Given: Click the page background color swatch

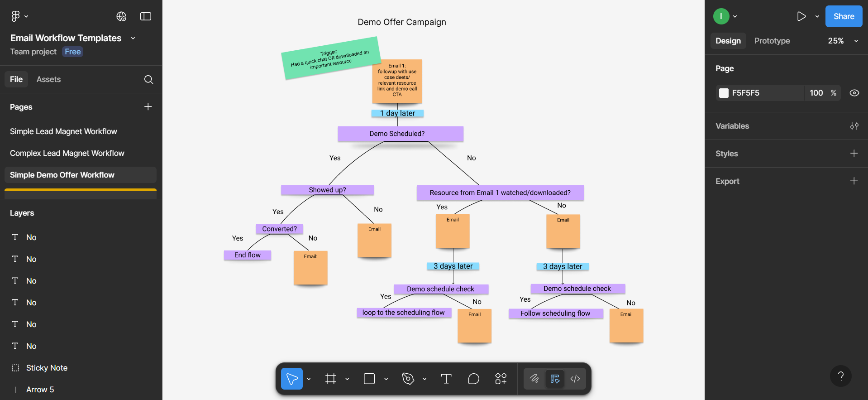Looking at the screenshot, I should click(724, 93).
